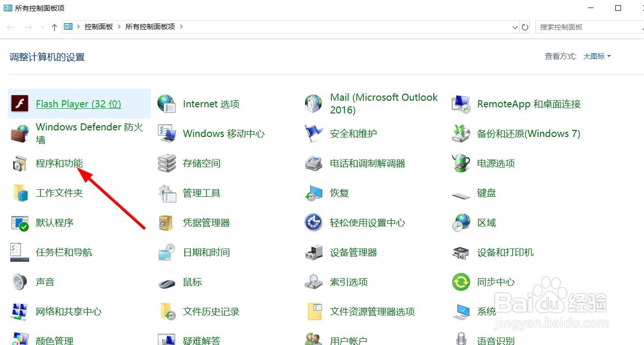644x345 pixels.
Task: Click the 默认程序 link
Action: click(55, 223)
